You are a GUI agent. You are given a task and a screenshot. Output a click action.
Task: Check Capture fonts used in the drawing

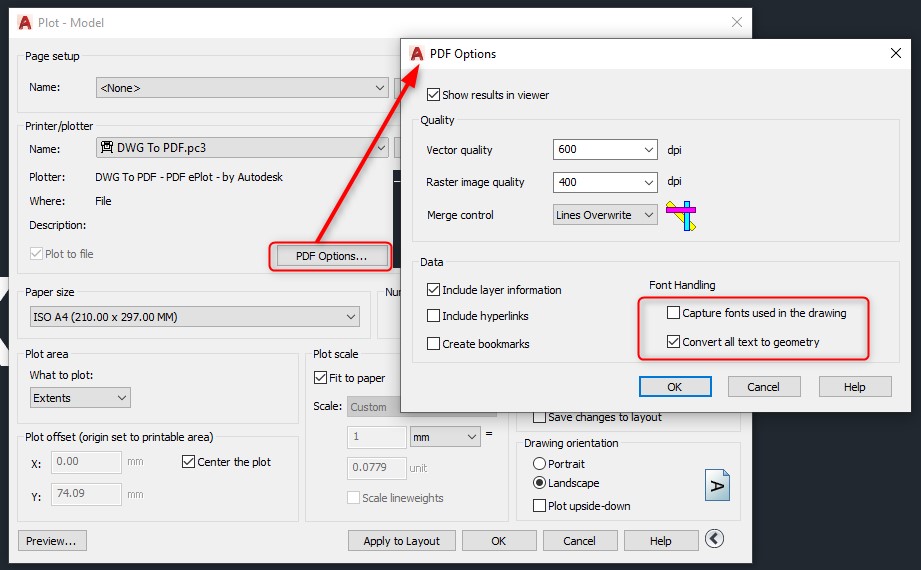click(x=674, y=313)
